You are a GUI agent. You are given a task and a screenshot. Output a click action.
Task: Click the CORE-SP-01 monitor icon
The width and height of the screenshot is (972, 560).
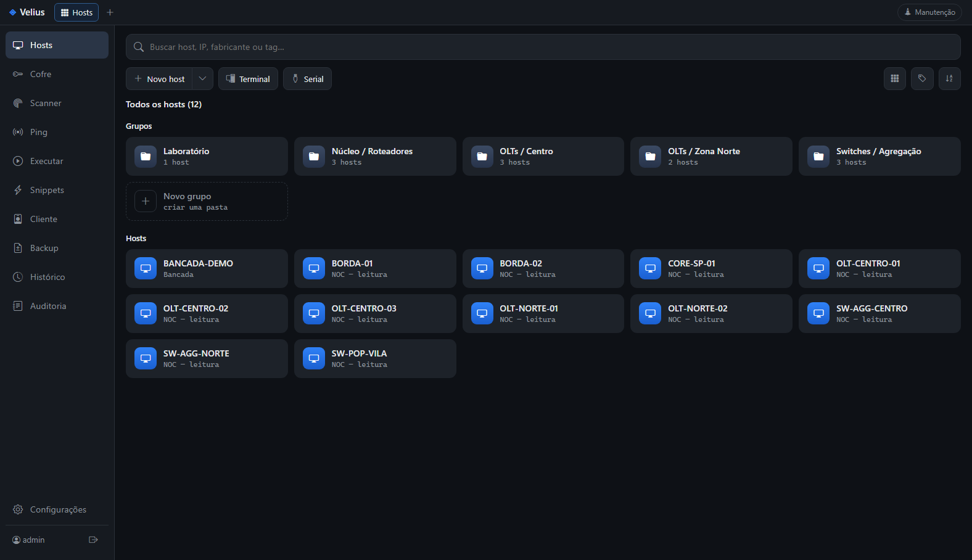click(x=650, y=268)
